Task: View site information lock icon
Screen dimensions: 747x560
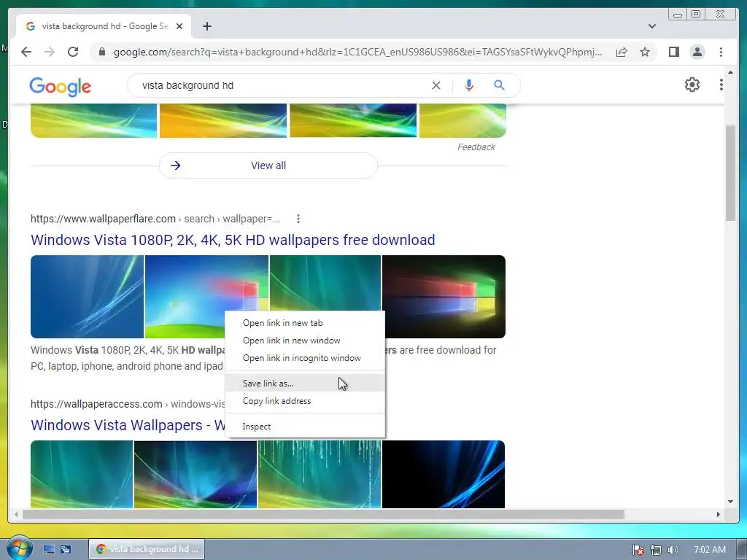Action: pos(102,52)
